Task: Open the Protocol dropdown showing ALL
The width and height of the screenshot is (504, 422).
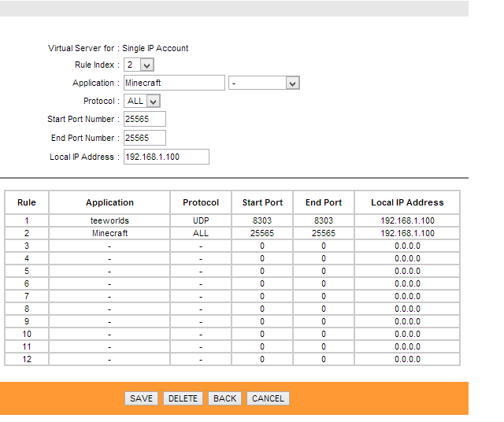Action: (142, 101)
